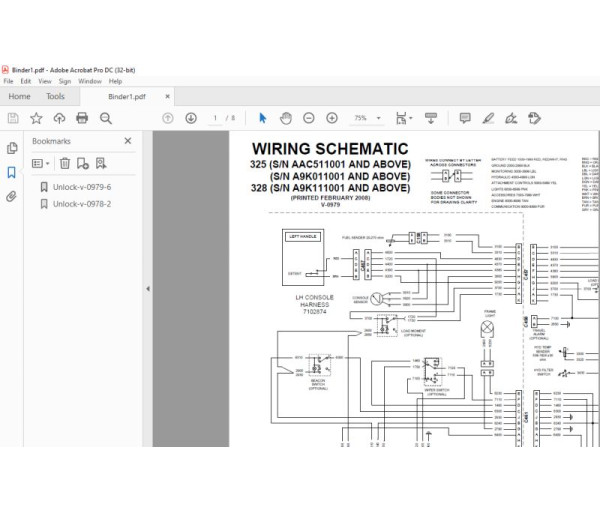Screen dimensions: 600x511
Task: Zoom in with the plus button
Action: click(x=332, y=118)
